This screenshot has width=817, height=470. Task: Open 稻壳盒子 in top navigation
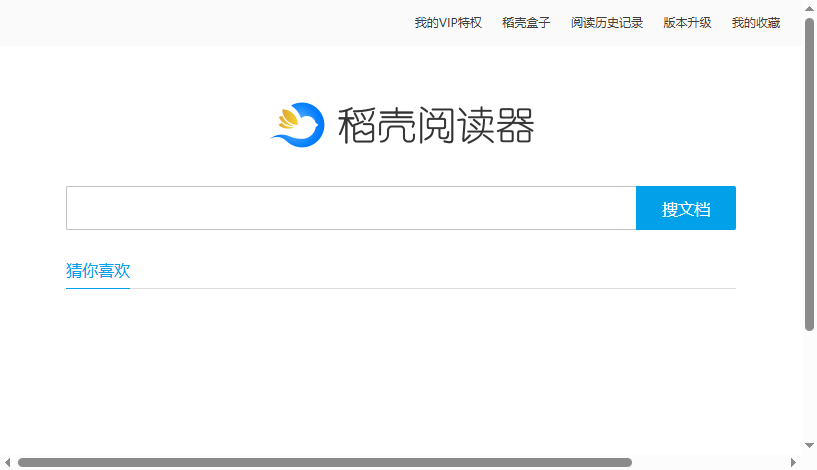pyautogui.click(x=526, y=23)
